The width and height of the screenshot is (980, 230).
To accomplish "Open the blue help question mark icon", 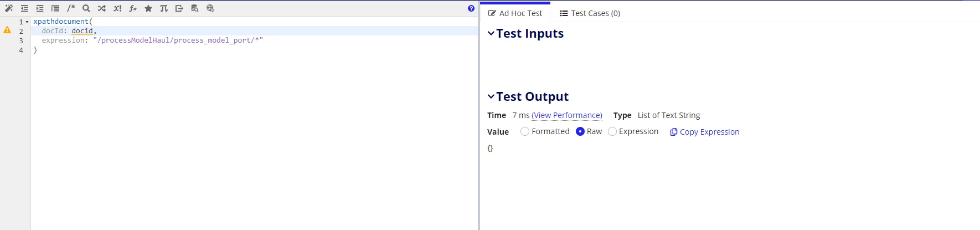I will click(x=471, y=8).
